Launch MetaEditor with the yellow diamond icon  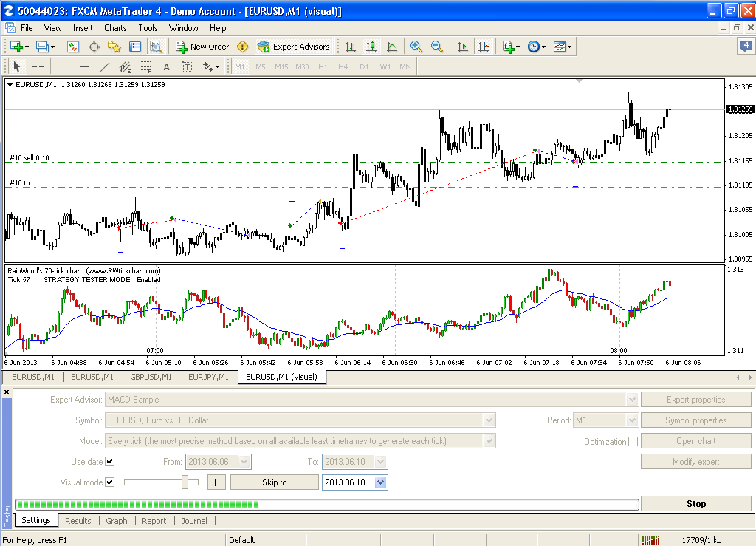[242, 47]
